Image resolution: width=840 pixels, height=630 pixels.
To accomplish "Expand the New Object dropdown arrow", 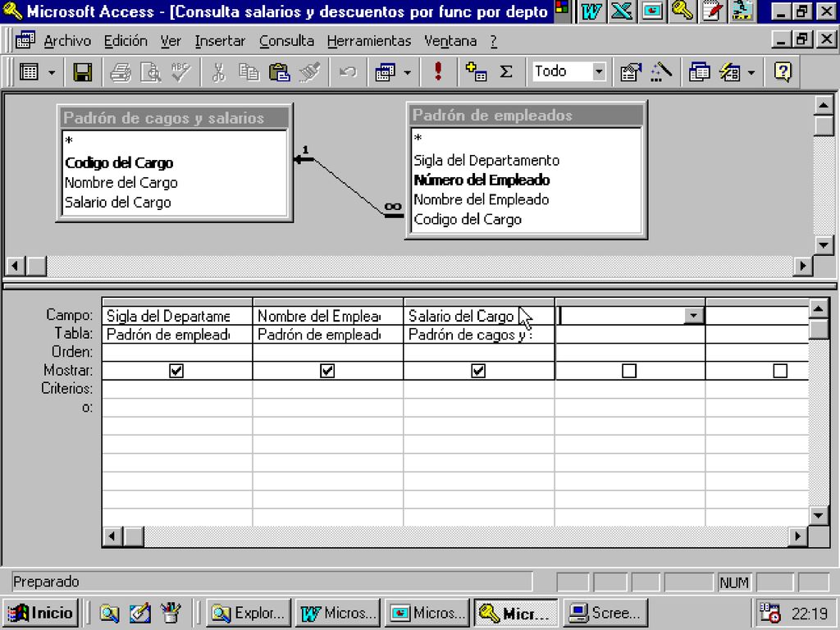I will click(751, 72).
